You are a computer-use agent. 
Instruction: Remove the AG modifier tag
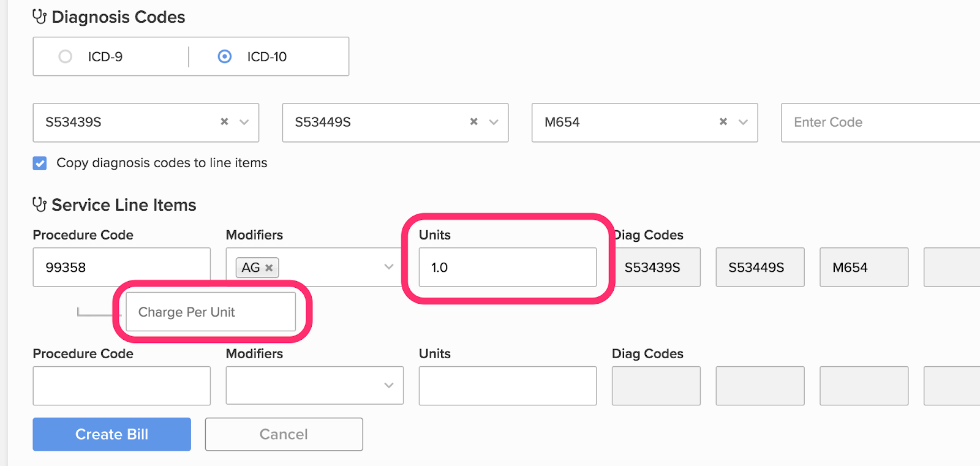click(269, 268)
